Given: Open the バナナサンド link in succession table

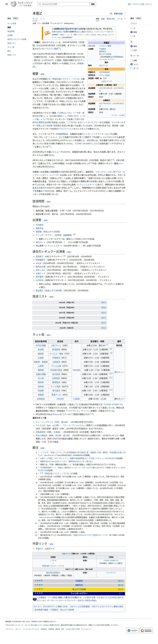Looking at the screenshot, I should (x=111, y=573).
